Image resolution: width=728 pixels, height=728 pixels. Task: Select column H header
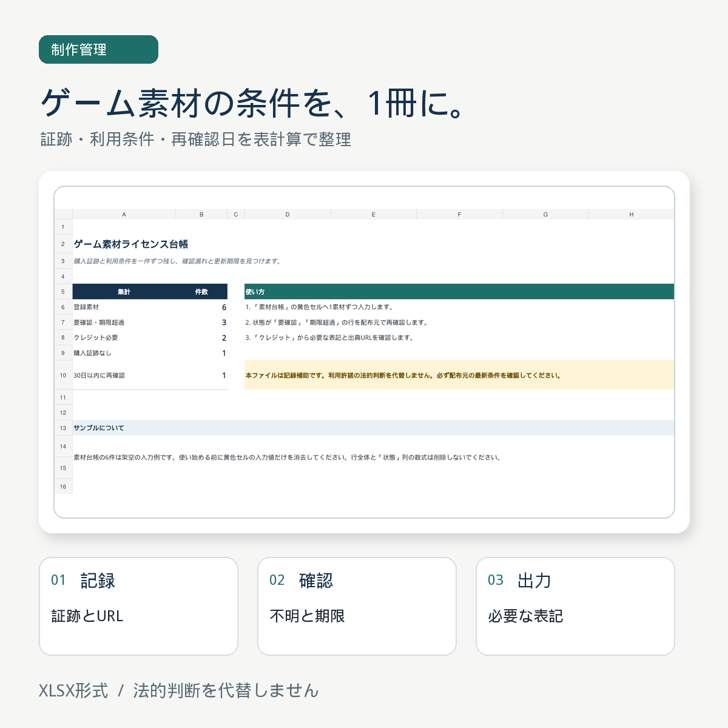631,214
